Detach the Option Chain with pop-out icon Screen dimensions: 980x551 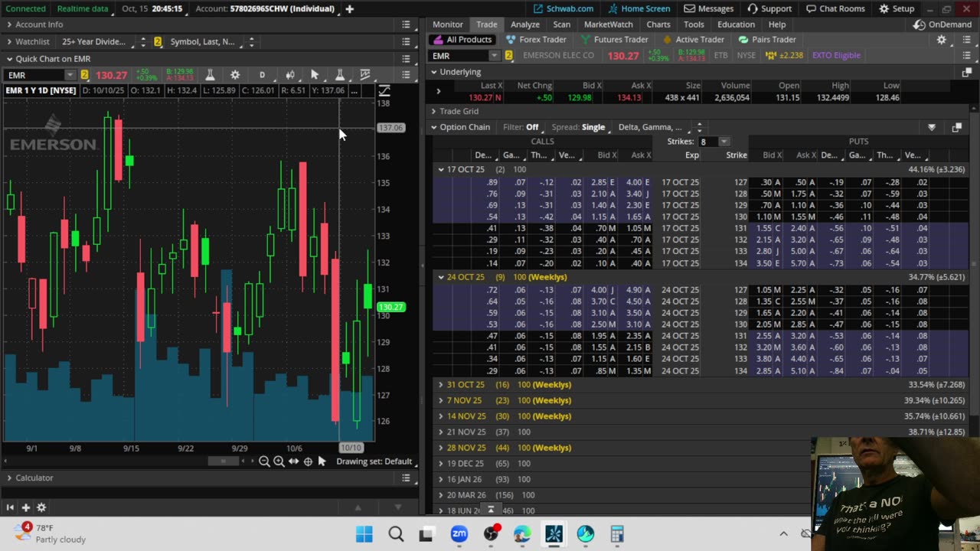[956, 128]
